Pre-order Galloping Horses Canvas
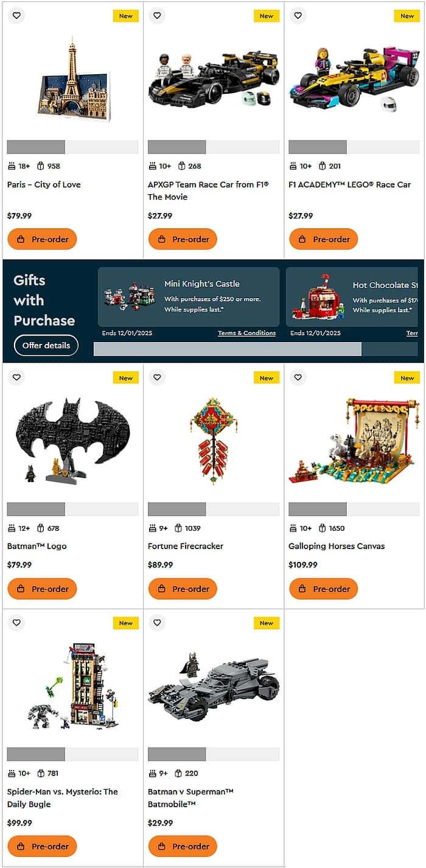This screenshot has height=868, width=426. (323, 589)
